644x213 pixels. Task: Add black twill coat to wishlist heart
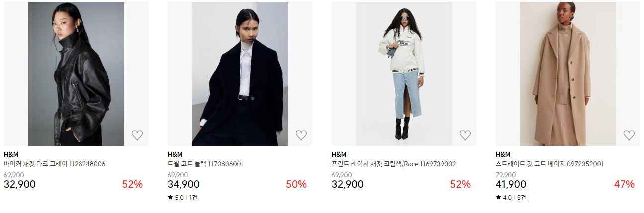(x=301, y=135)
